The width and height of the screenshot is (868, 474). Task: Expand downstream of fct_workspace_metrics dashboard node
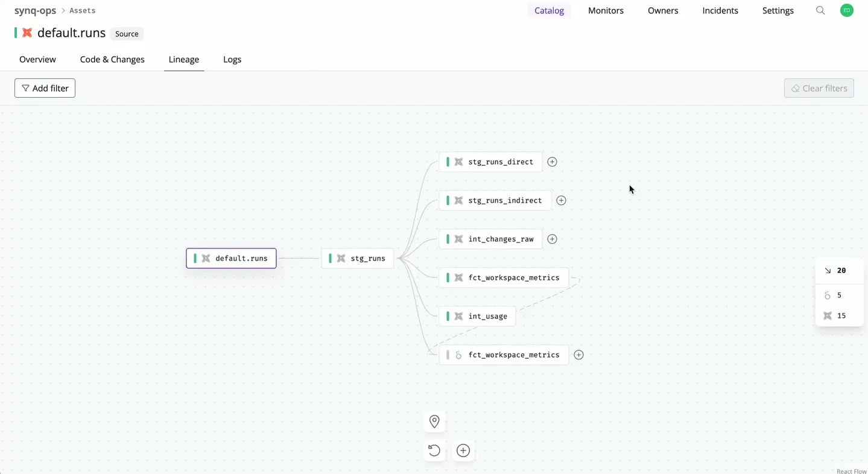578,355
